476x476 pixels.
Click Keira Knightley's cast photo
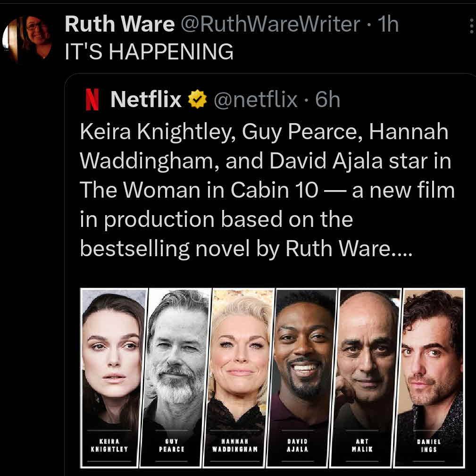(x=113, y=359)
